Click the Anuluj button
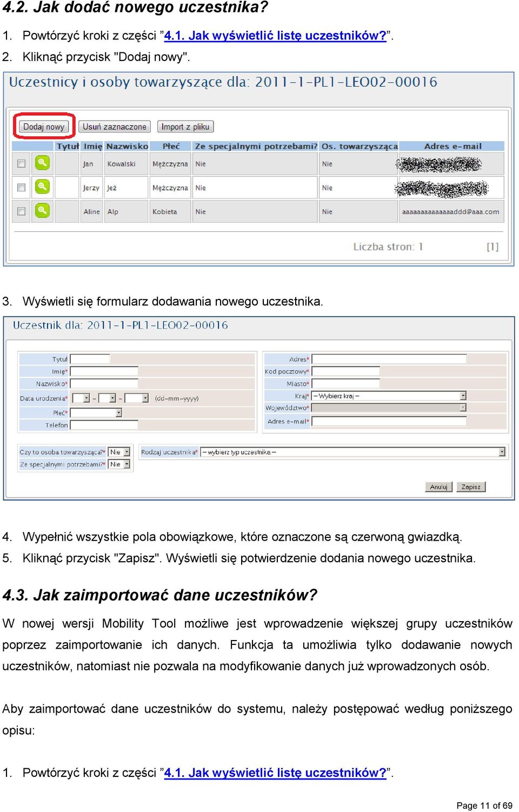This screenshot has height=812, width=519. (438, 487)
